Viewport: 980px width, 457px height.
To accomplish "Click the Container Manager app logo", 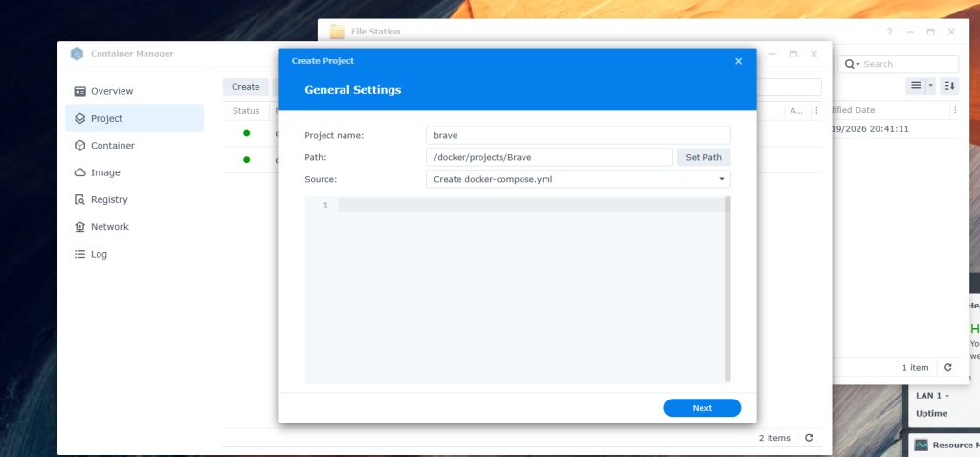I will 77,54.
